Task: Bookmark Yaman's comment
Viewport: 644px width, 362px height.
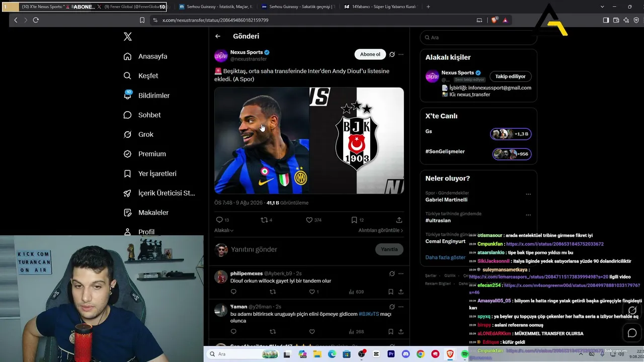Action: click(391, 332)
